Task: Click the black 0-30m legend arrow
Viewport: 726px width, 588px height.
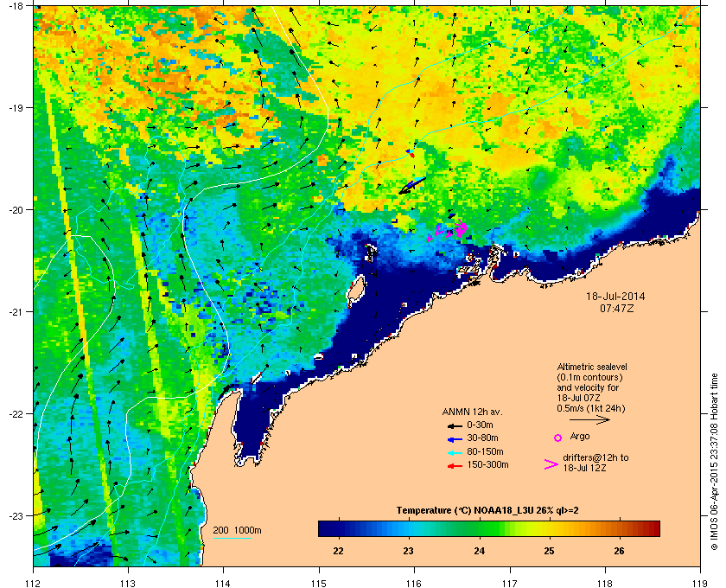Action: tap(455, 425)
